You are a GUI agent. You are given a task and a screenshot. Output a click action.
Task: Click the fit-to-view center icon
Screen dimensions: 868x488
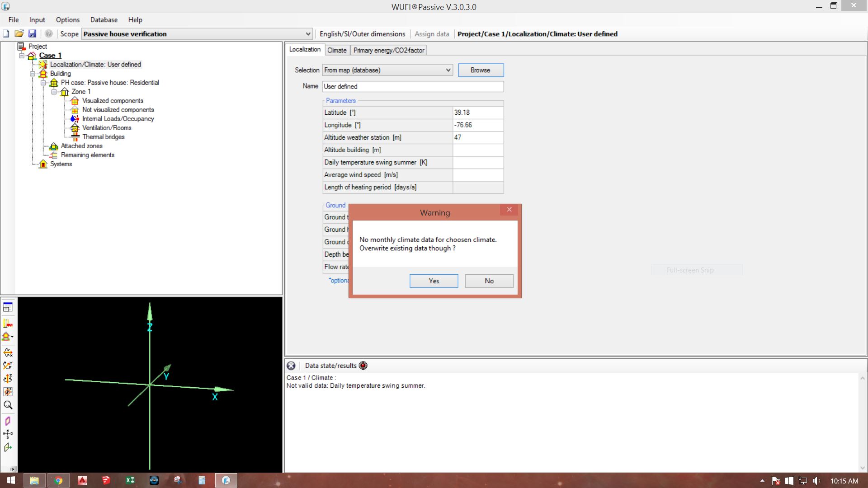click(8, 392)
